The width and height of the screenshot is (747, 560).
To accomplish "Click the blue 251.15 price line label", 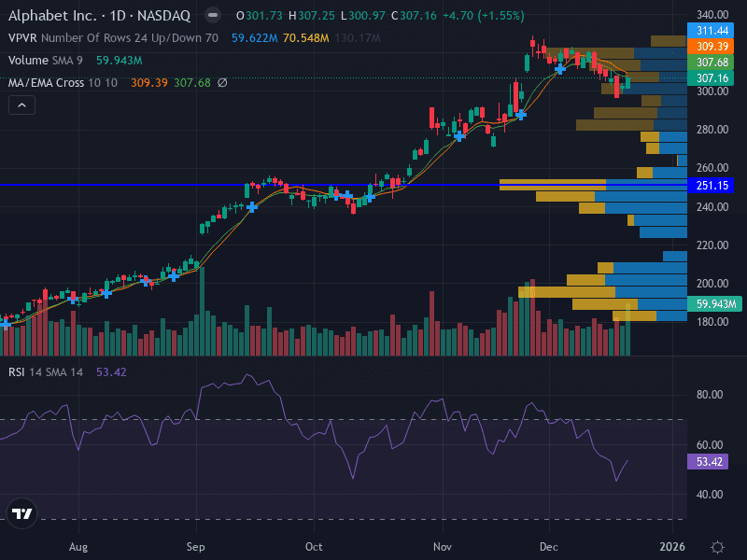I will (711, 185).
